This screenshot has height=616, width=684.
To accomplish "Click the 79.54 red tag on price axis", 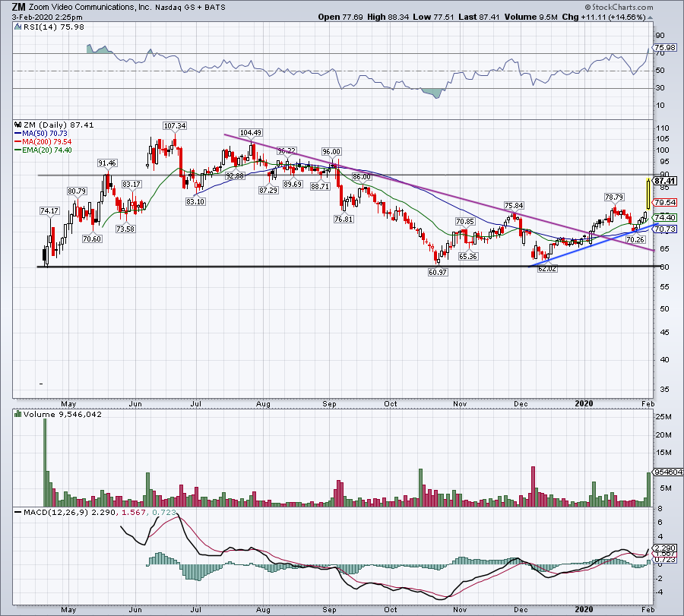I will (x=665, y=202).
